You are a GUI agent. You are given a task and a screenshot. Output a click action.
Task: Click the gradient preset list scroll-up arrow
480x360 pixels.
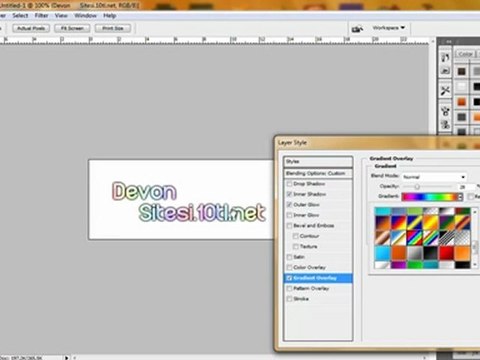click(475, 212)
